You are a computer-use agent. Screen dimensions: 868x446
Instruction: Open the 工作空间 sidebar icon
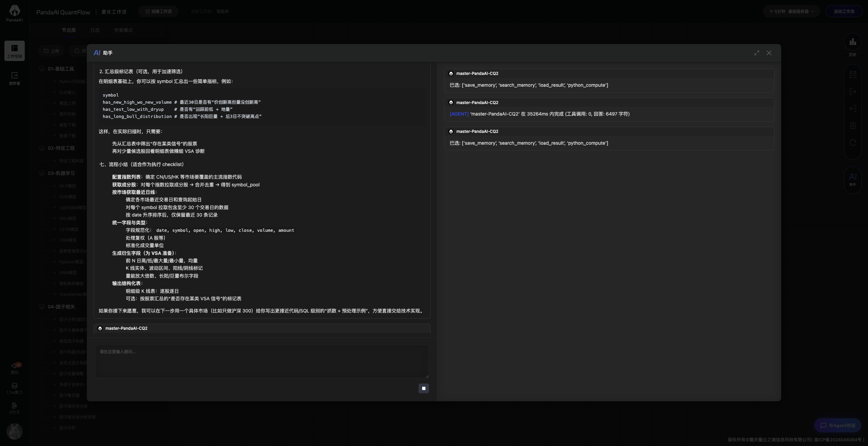coord(15,51)
